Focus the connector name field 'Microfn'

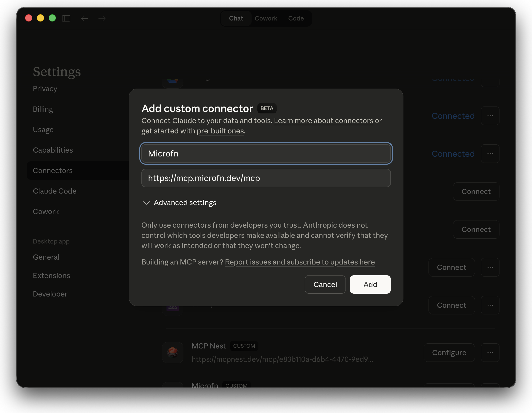click(266, 153)
